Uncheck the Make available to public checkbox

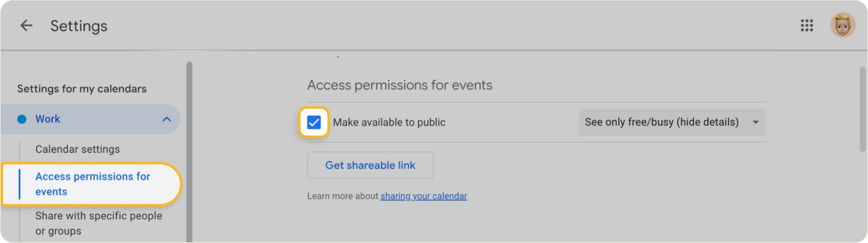(x=314, y=122)
